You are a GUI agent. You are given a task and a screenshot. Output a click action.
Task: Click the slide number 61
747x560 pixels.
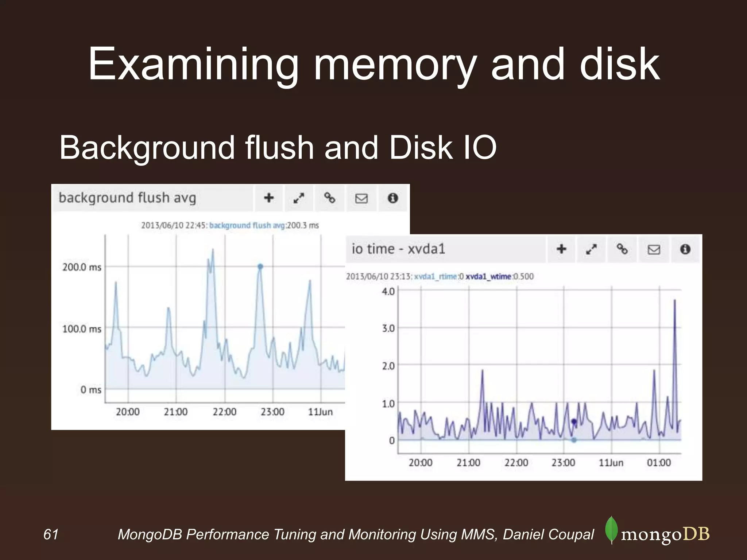coord(51,534)
